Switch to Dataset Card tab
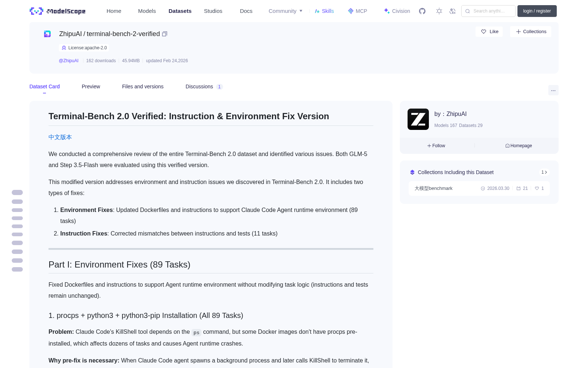 pyautogui.click(x=44, y=86)
